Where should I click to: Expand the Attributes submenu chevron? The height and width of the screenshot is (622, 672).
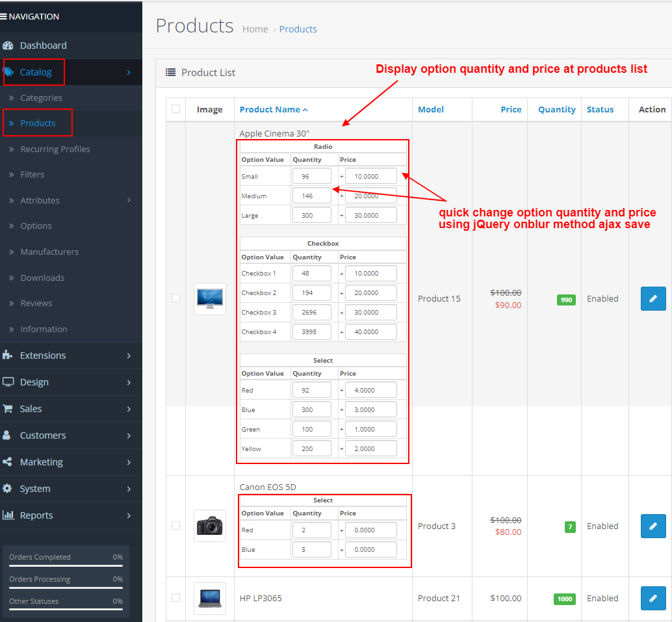129,200
